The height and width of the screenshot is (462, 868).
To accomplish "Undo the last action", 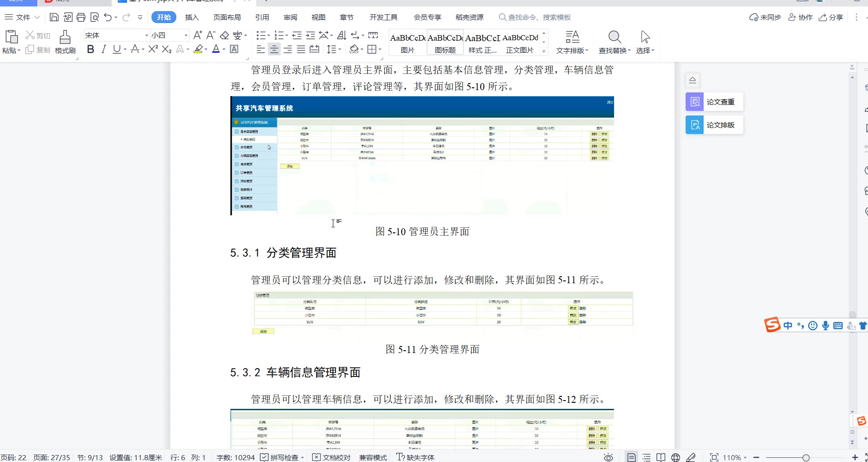I will 108,17.
